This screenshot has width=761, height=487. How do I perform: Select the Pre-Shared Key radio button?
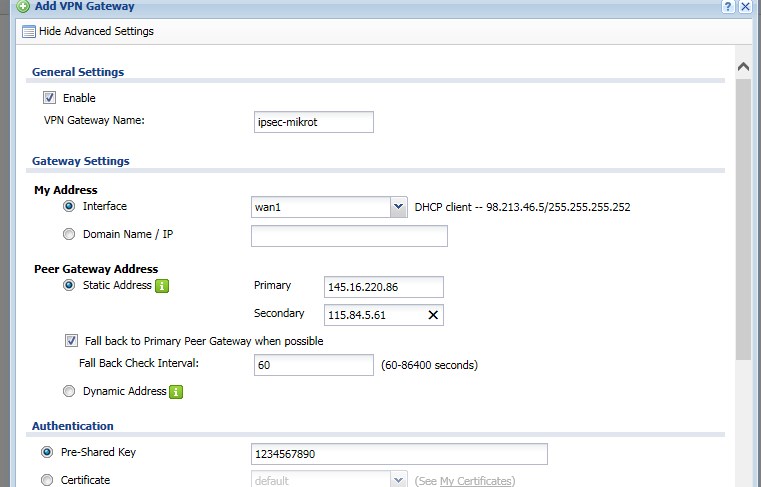click(47, 452)
